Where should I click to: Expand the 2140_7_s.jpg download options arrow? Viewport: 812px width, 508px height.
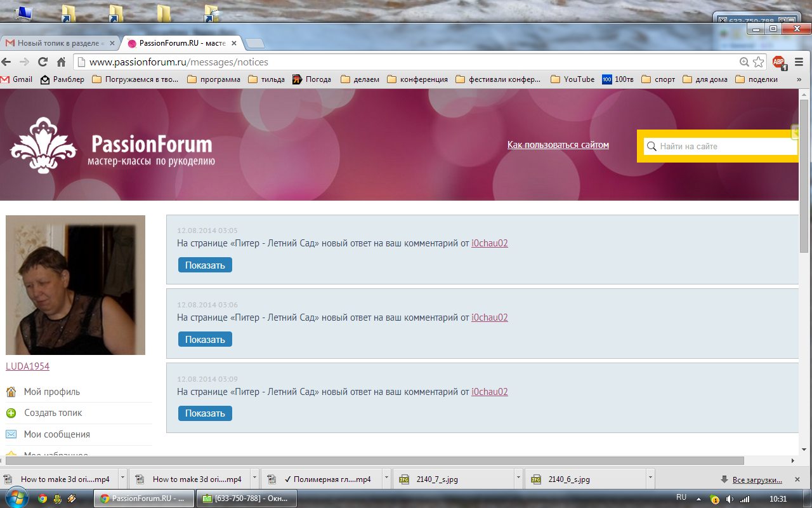tap(518, 478)
